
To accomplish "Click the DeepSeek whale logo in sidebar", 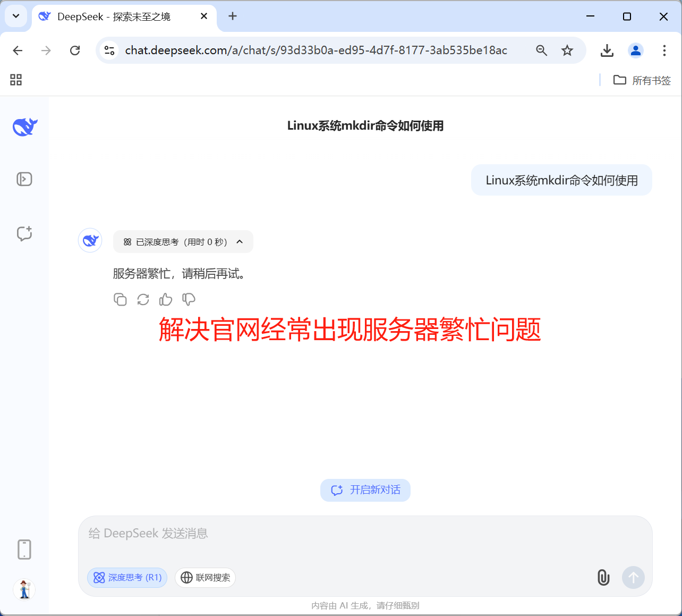I will tap(25, 127).
